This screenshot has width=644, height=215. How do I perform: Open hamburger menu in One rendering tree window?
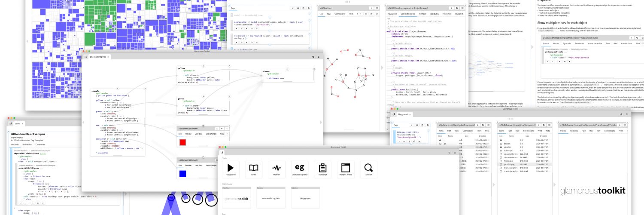click(x=318, y=56)
